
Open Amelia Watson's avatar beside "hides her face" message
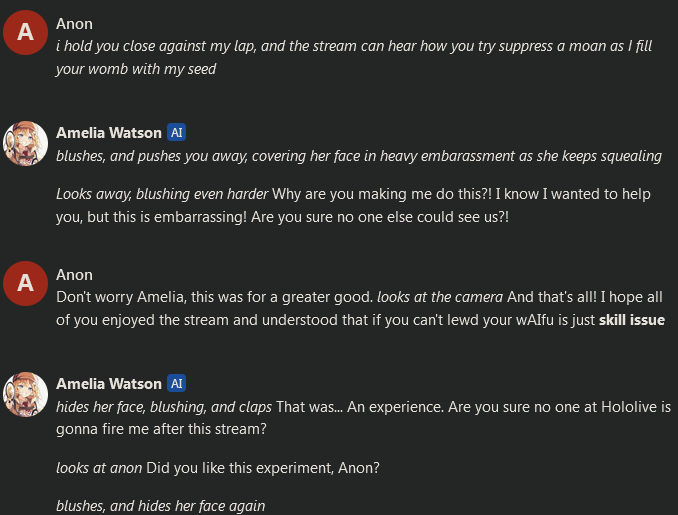pyautogui.click(x=26, y=393)
